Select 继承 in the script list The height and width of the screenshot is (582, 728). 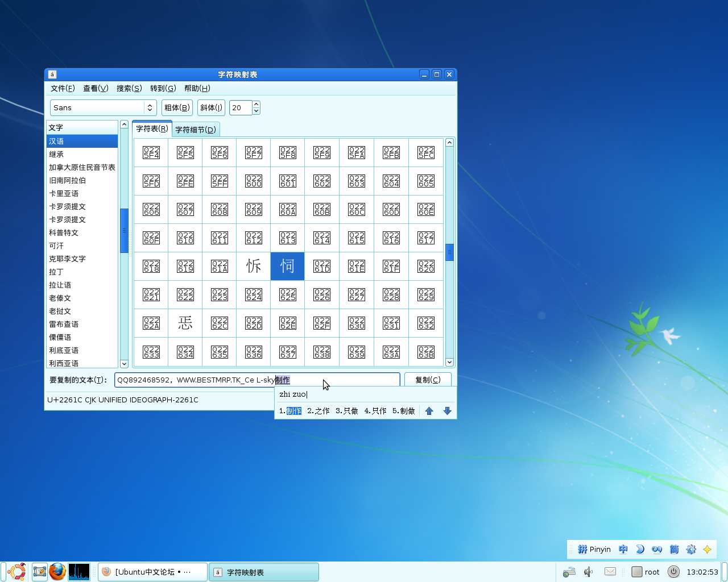pos(82,154)
